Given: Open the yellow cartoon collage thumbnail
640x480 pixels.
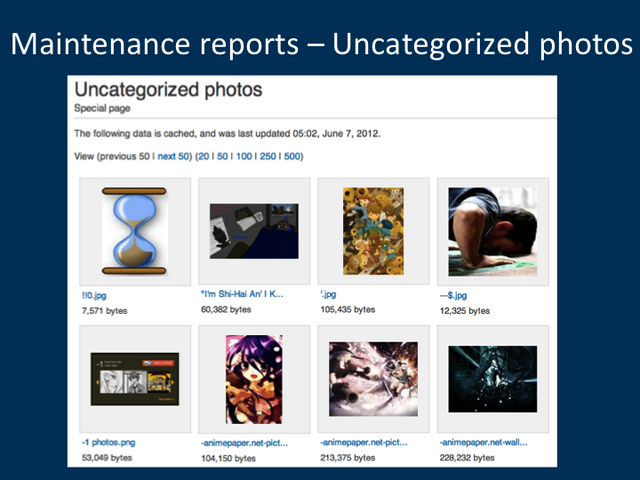Looking at the screenshot, I should (373, 231).
